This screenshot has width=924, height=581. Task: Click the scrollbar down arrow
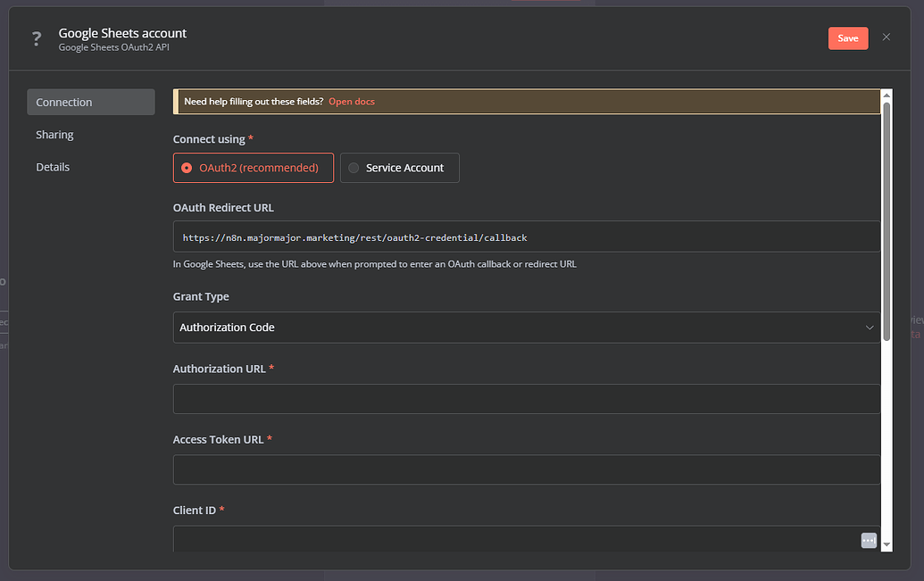(887, 544)
